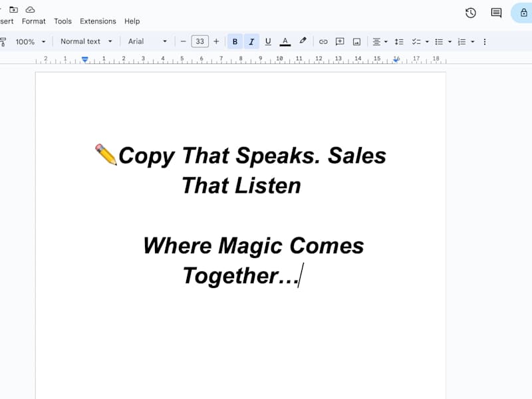
Task: Toggle bold formatting
Action: tap(235, 41)
